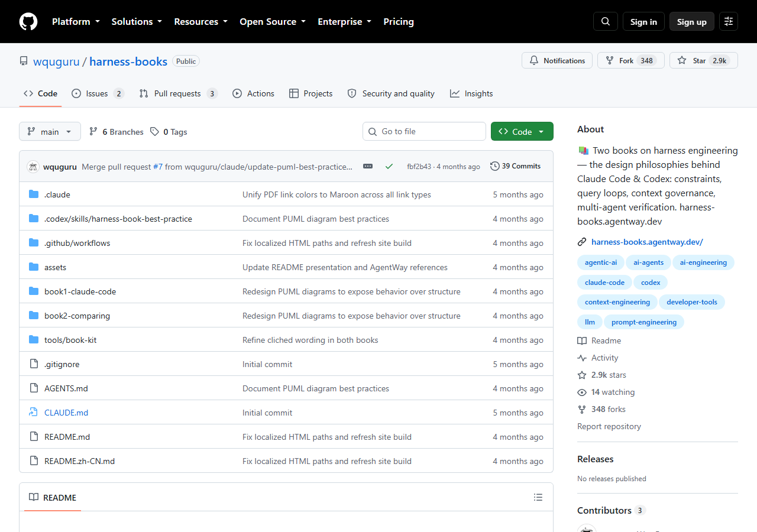Image resolution: width=757 pixels, height=532 pixels.
Task: Open .github/workflows folder
Action: [x=77, y=243]
